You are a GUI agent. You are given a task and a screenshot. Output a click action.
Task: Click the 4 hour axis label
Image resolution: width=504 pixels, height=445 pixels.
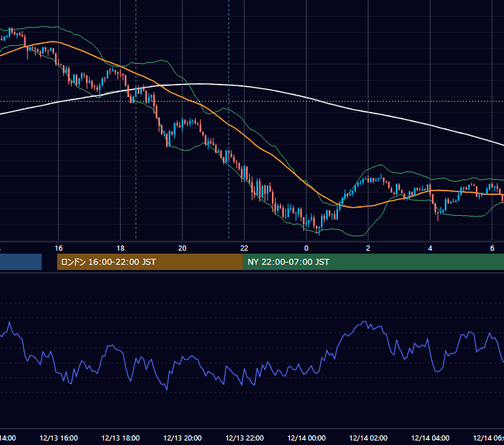(430, 248)
